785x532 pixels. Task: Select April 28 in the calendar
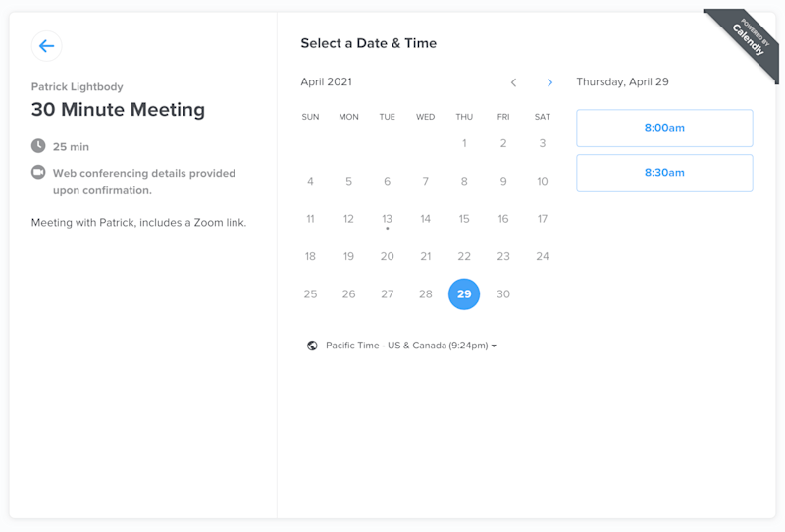(425, 293)
